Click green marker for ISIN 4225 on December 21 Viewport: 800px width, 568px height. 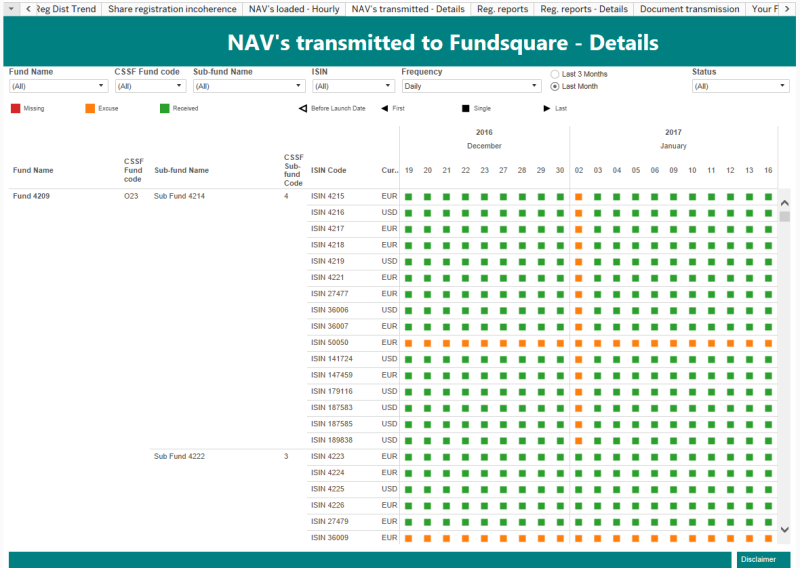click(446, 489)
